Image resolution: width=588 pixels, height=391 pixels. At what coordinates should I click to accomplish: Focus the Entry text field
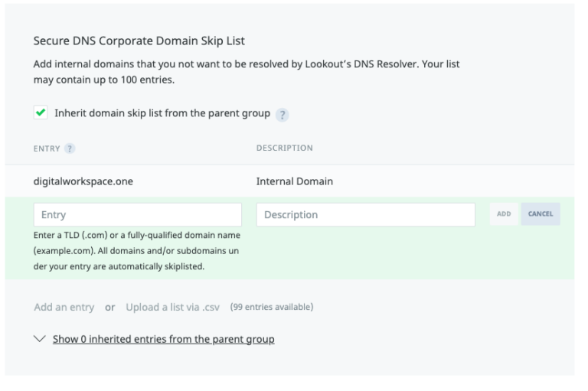tap(138, 215)
